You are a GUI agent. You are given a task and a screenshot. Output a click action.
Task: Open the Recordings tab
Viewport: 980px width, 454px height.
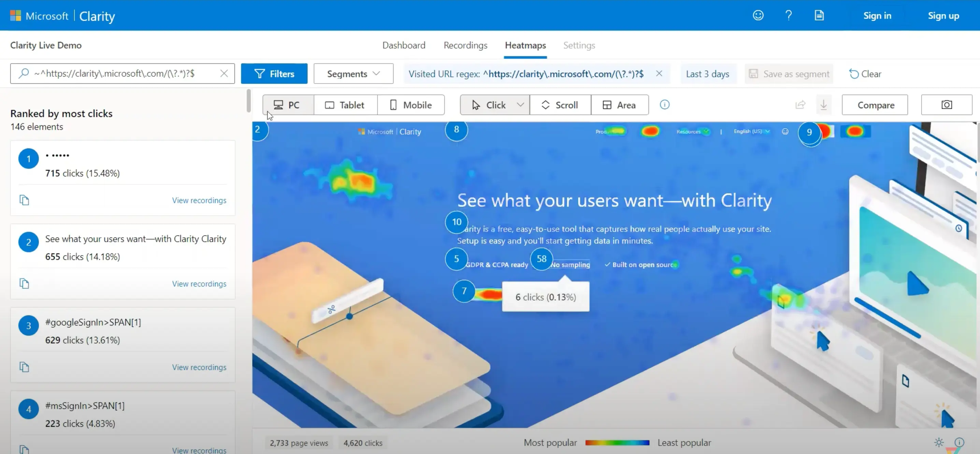click(465, 45)
